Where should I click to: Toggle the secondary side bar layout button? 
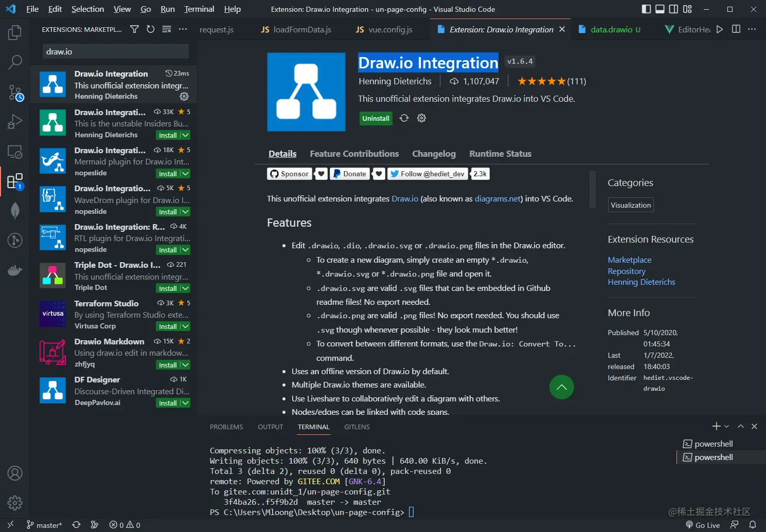(x=673, y=9)
